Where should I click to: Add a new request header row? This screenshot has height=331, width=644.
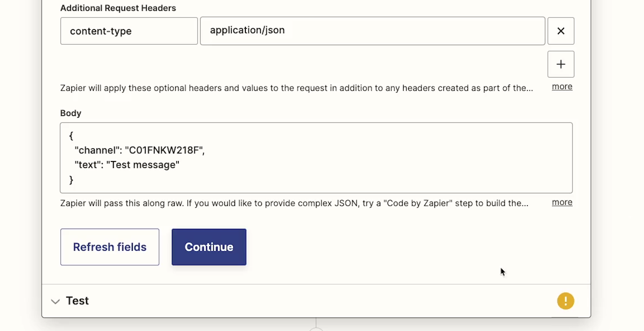point(561,64)
